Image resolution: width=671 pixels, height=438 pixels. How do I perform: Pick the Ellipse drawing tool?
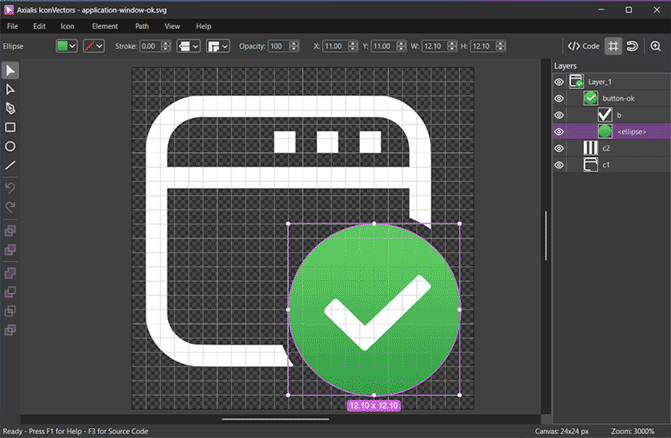(10, 146)
